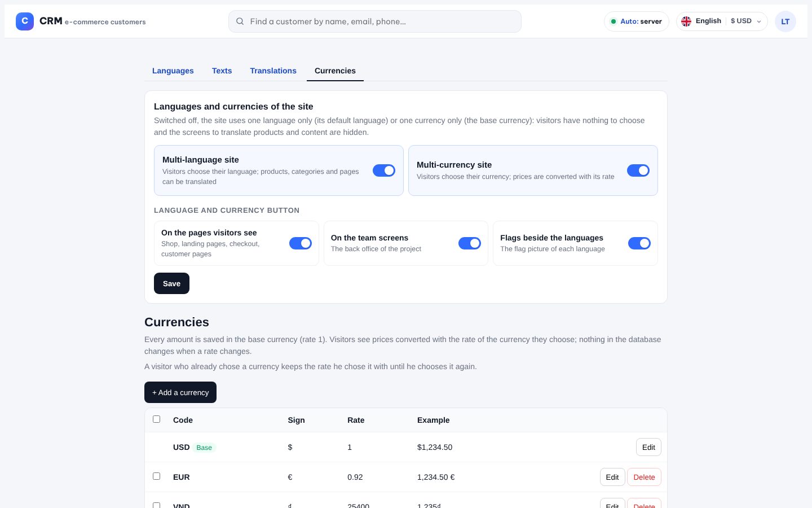The height and width of the screenshot is (508, 812).
Task: Click the Code column header
Action: (183, 420)
